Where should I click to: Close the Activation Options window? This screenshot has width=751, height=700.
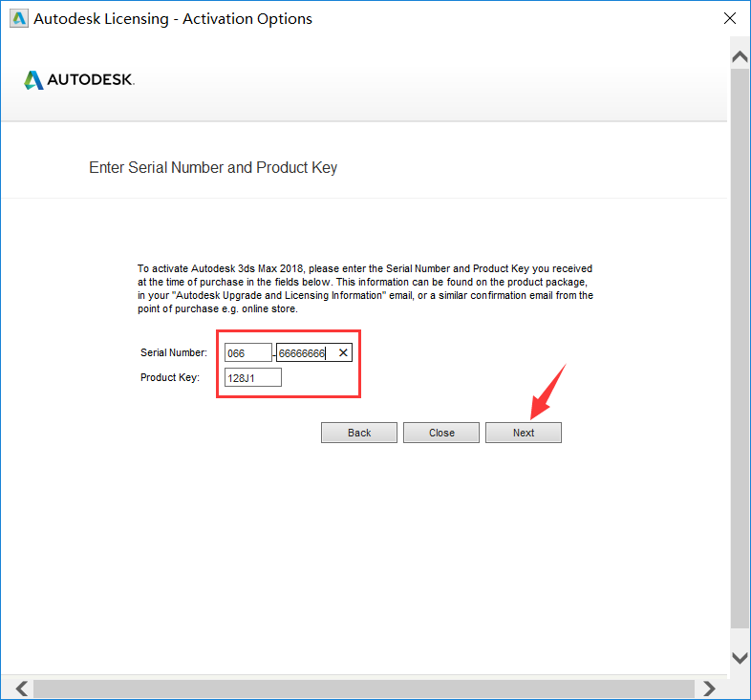[729, 18]
